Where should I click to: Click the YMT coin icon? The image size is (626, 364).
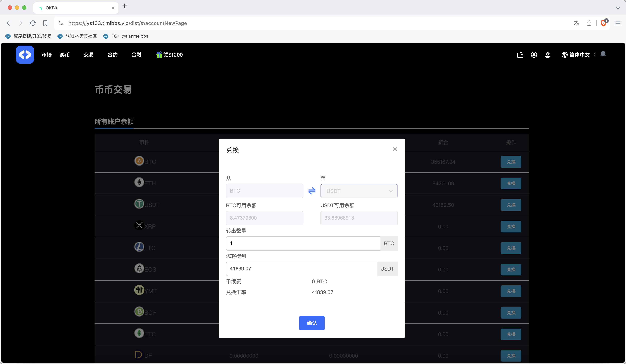click(139, 290)
